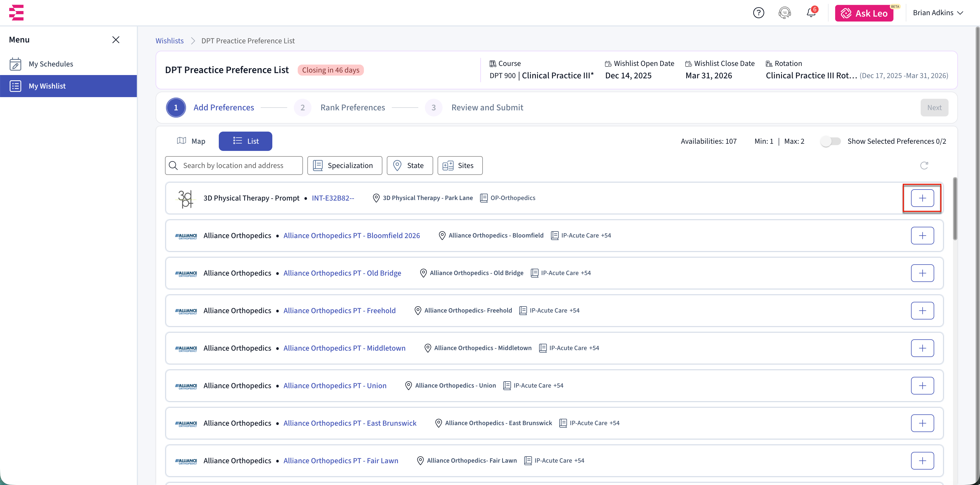Click the help question mark icon
980x485 pixels.
[x=758, y=13]
